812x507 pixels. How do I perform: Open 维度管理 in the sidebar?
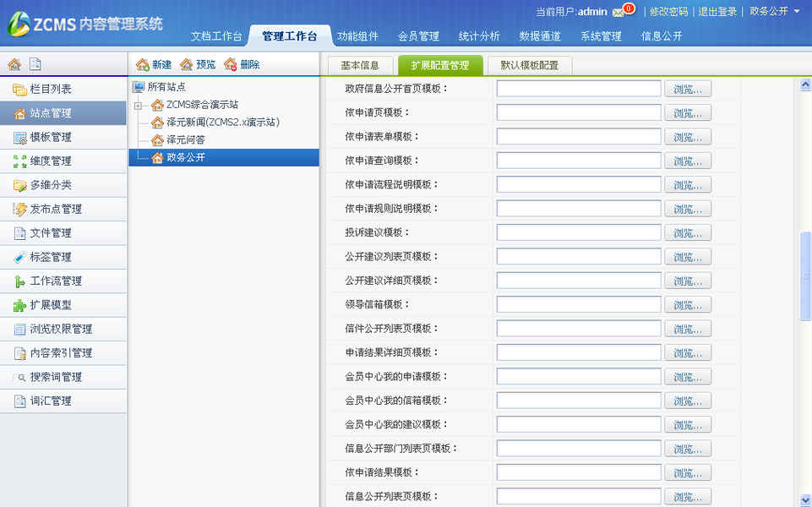click(x=50, y=161)
